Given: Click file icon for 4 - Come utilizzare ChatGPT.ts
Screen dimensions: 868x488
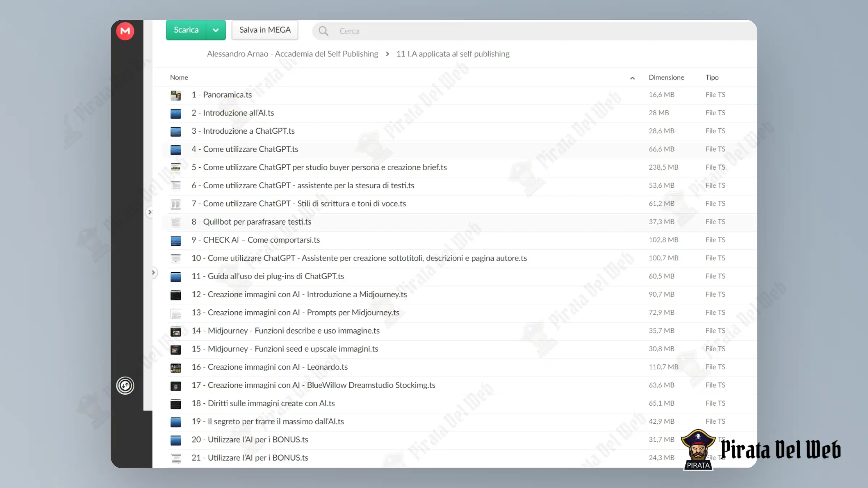Looking at the screenshot, I should (x=176, y=150).
